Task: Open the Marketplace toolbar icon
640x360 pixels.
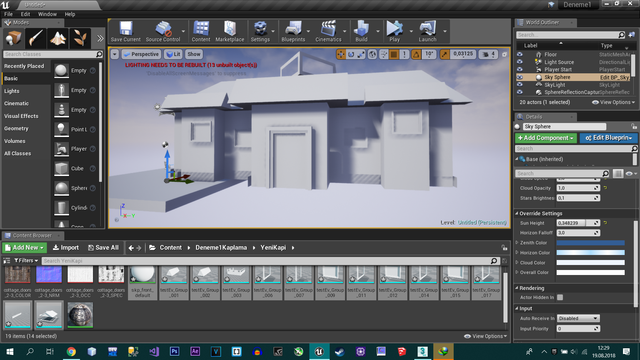Action: [x=230, y=31]
